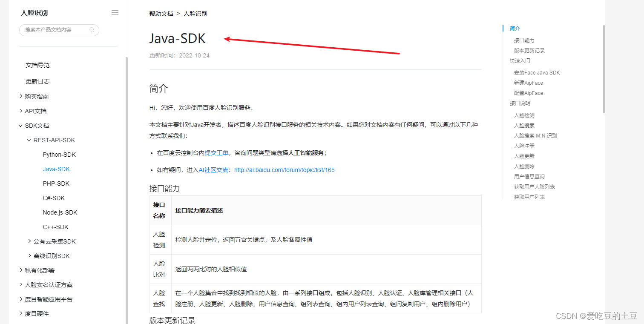The height and width of the screenshot is (324, 644).
Task: Jump to 人脸检测 outline entry
Action: pos(524,115)
